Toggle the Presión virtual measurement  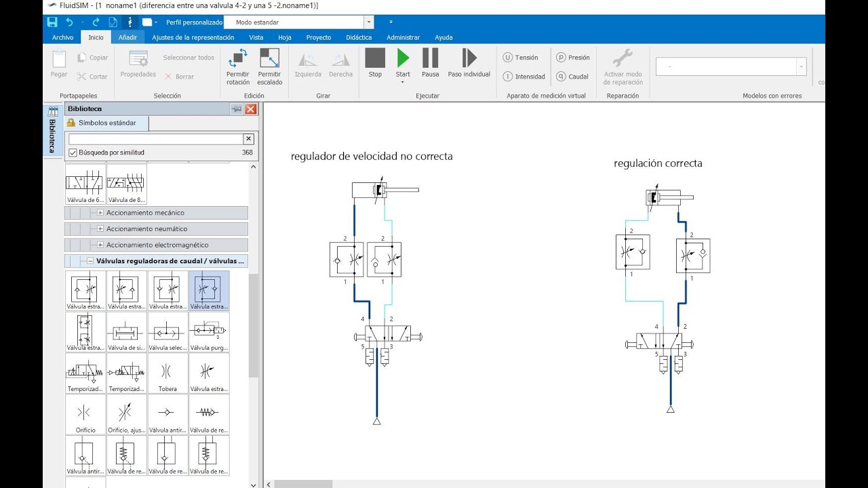(572, 58)
